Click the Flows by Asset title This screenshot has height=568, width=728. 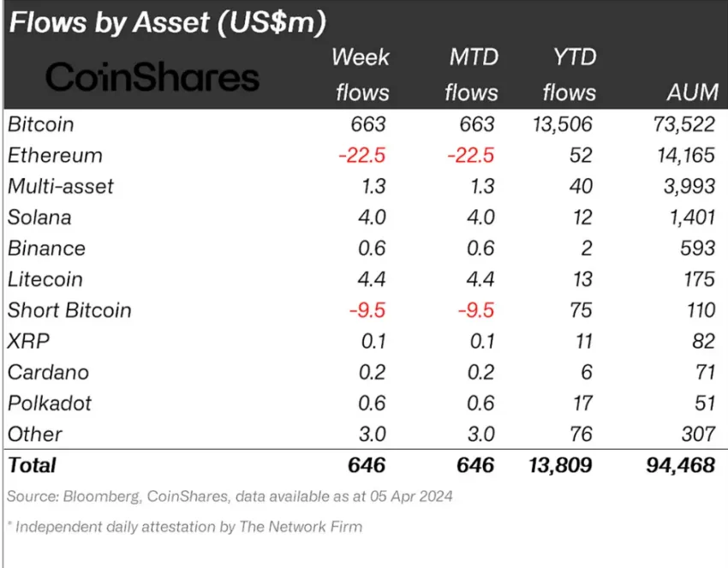167,23
